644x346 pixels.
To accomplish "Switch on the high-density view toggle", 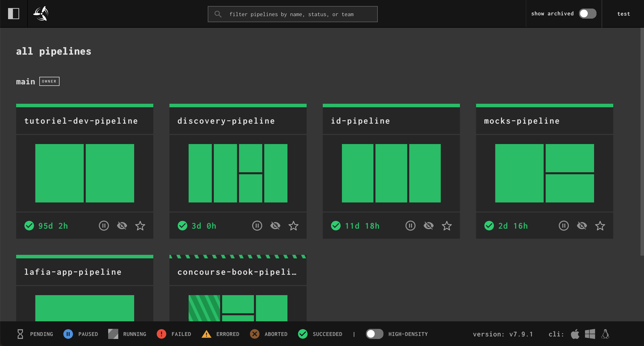I will pyautogui.click(x=374, y=334).
